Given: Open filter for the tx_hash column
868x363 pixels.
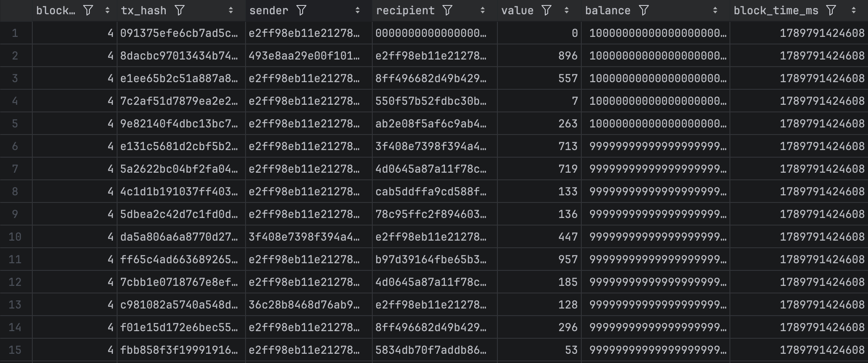Looking at the screenshot, I should pyautogui.click(x=180, y=10).
